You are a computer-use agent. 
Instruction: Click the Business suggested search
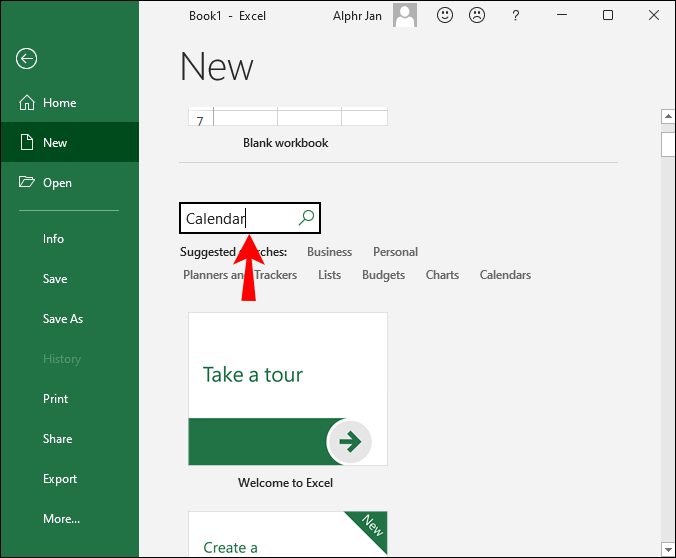pos(329,252)
